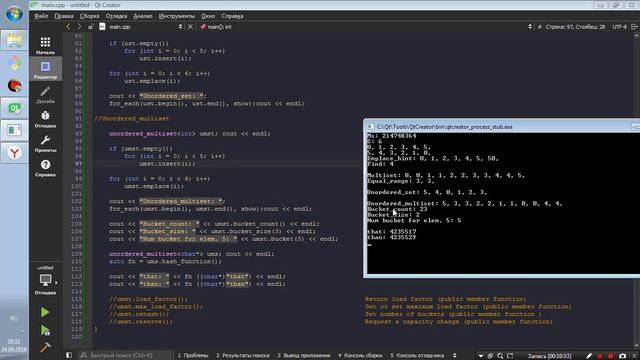Open the 4 Консоль сборки pane
Image resolution: width=640 pixels, height=360 pixels.
(x=360, y=356)
